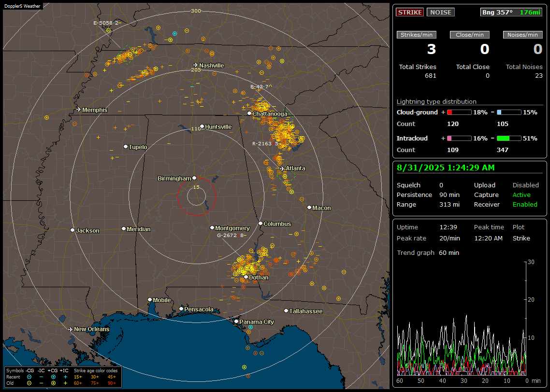Click the 300 range ring label
This screenshot has height=392, width=550.
coord(196,11)
